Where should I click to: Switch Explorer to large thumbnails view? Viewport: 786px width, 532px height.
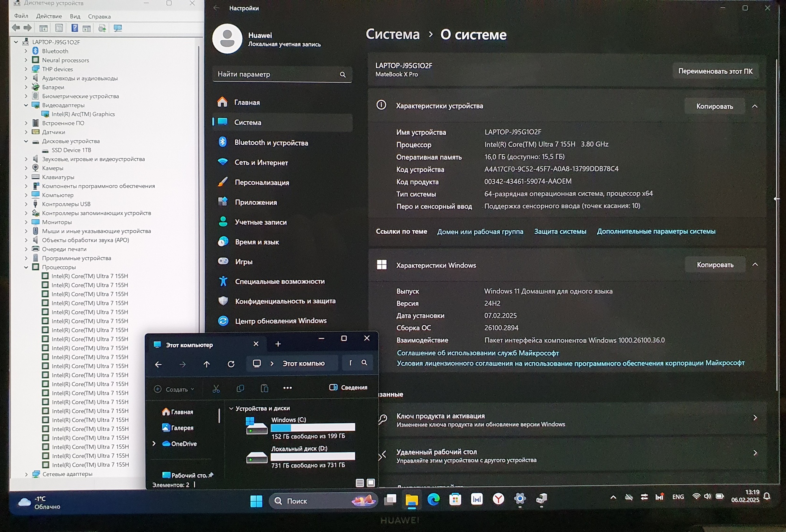[371, 483]
